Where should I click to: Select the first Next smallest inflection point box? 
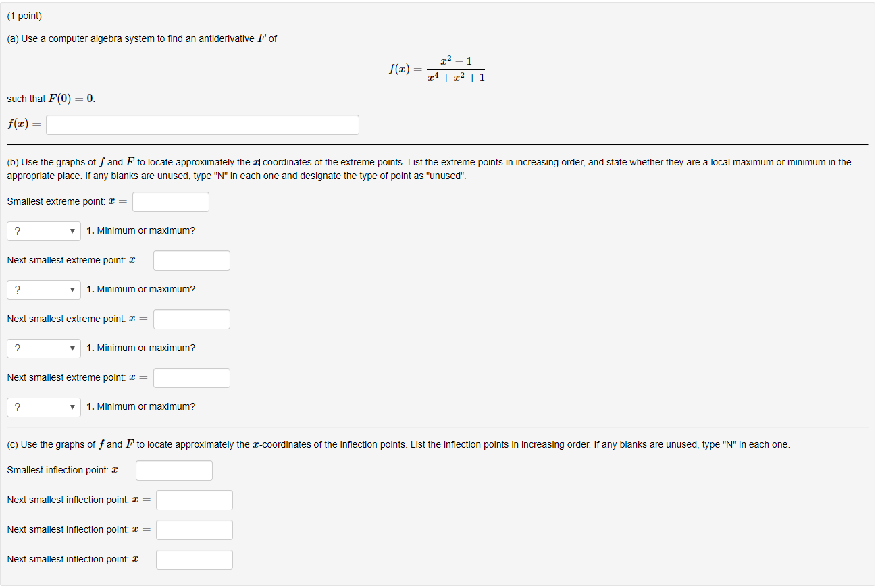point(194,500)
